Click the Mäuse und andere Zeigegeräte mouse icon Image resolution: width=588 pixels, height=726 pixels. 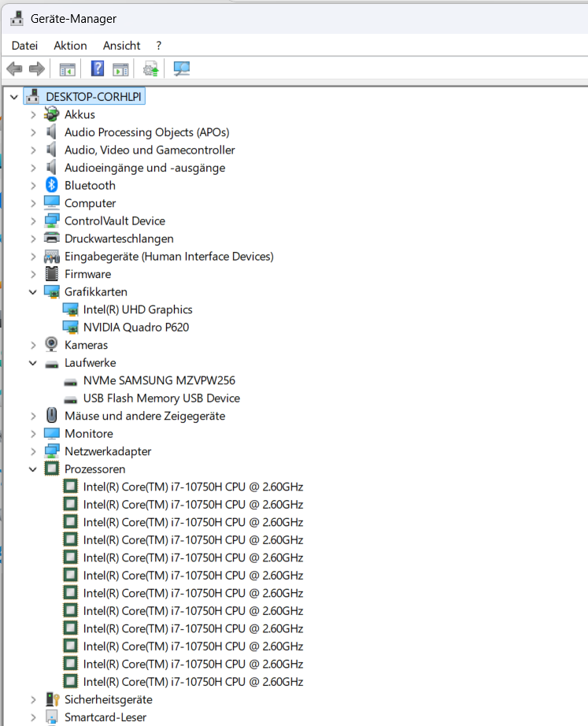tap(51, 415)
